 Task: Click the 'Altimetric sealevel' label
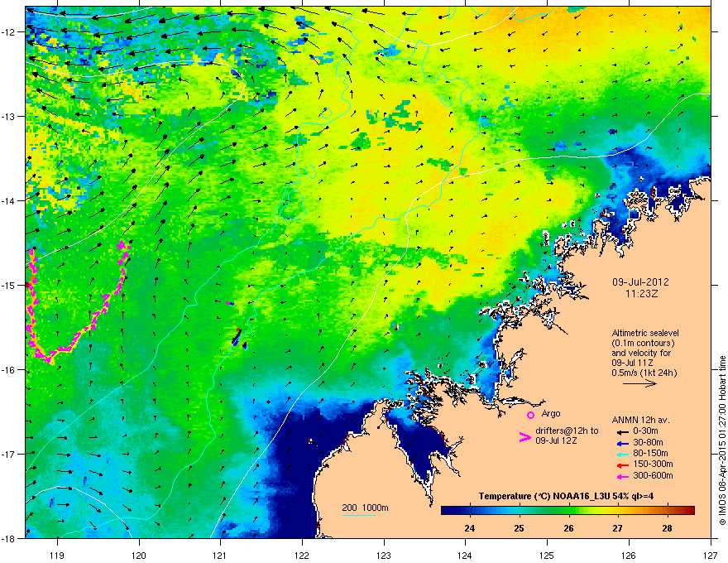[645, 333]
